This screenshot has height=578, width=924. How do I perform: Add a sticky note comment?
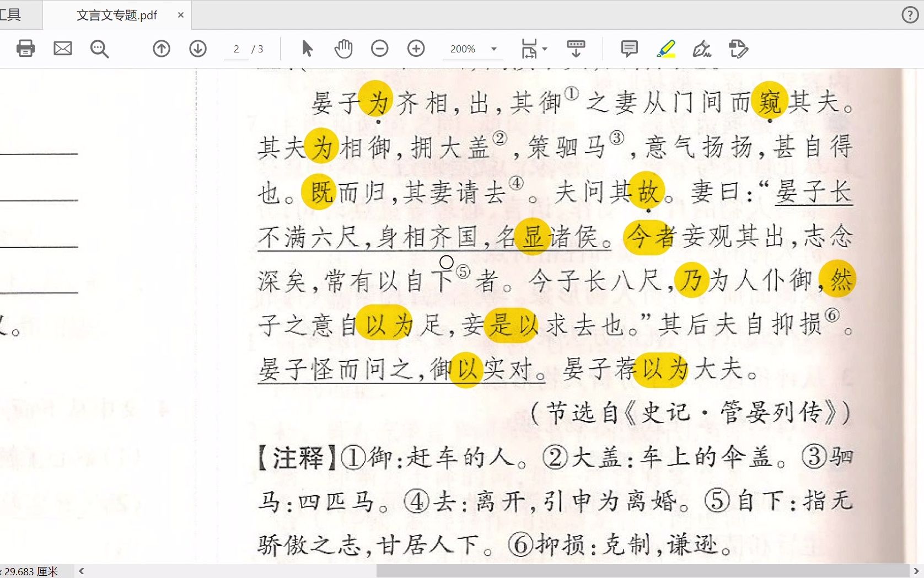point(629,49)
